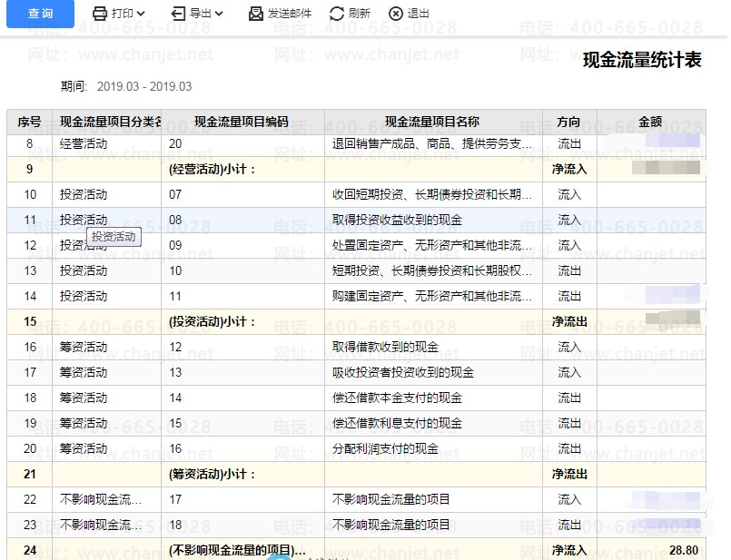This screenshot has height=560, width=731.
Task: Click the 刷新 refresh icon
Action: coord(337,14)
